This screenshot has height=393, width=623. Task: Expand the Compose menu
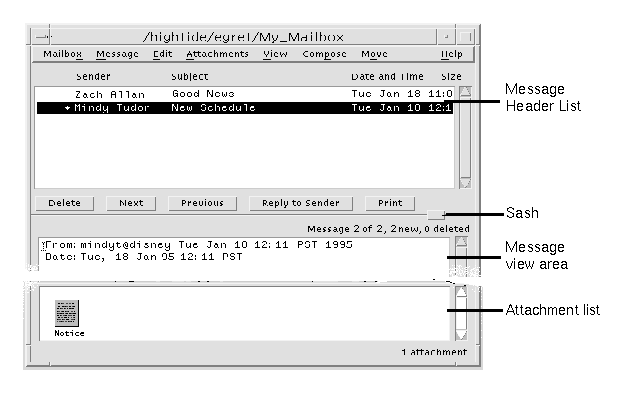324,54
